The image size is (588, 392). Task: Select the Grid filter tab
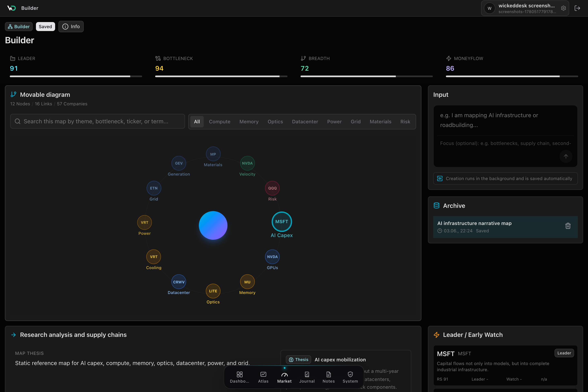(x=355, y=121)
